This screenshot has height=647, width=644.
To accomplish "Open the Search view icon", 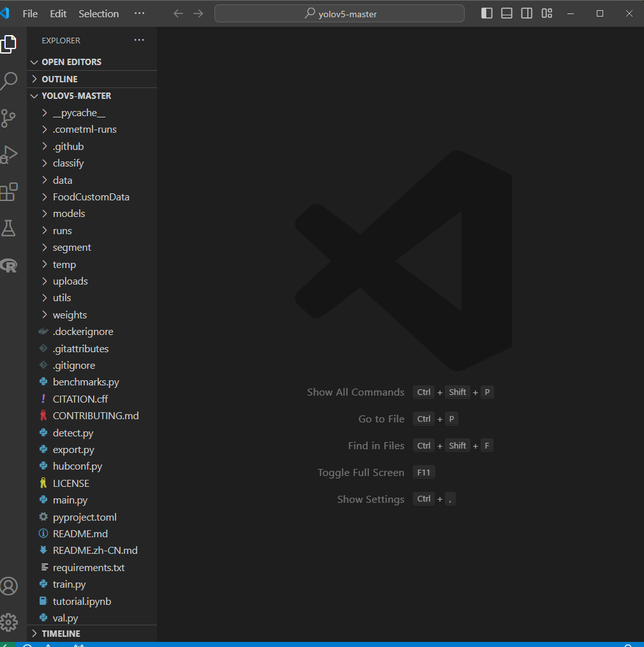I will (8, 80).
